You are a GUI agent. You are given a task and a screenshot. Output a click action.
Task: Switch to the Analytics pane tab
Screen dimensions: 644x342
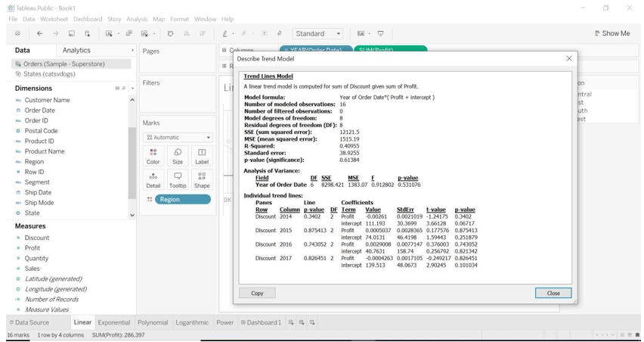[76, 51]
